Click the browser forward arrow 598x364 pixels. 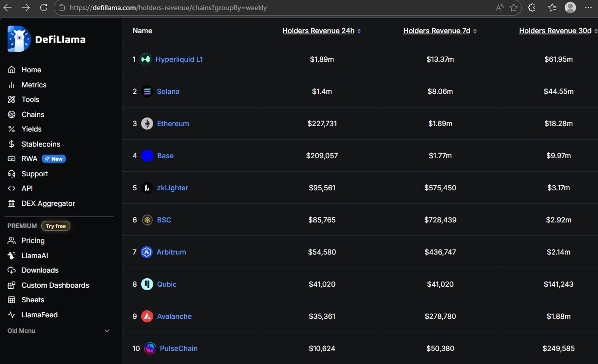[x=26, y=8]
